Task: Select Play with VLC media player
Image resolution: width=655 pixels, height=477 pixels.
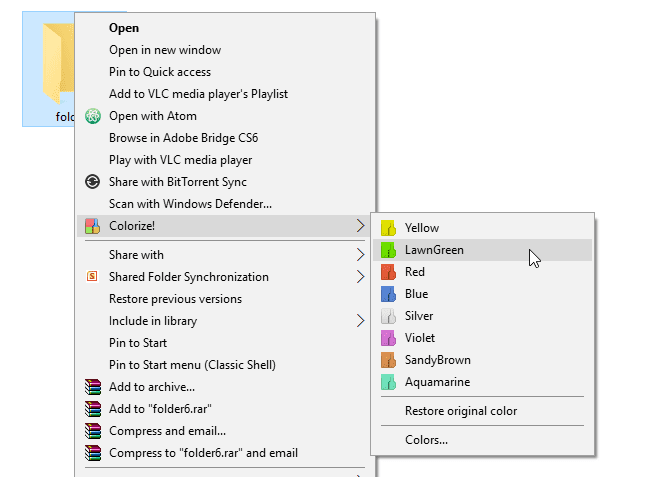Action: pos(180,160)
